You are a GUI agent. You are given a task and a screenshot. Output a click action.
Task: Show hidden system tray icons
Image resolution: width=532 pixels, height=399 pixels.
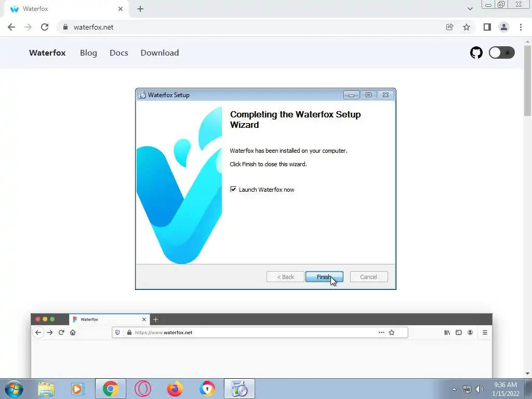[454, 389]
